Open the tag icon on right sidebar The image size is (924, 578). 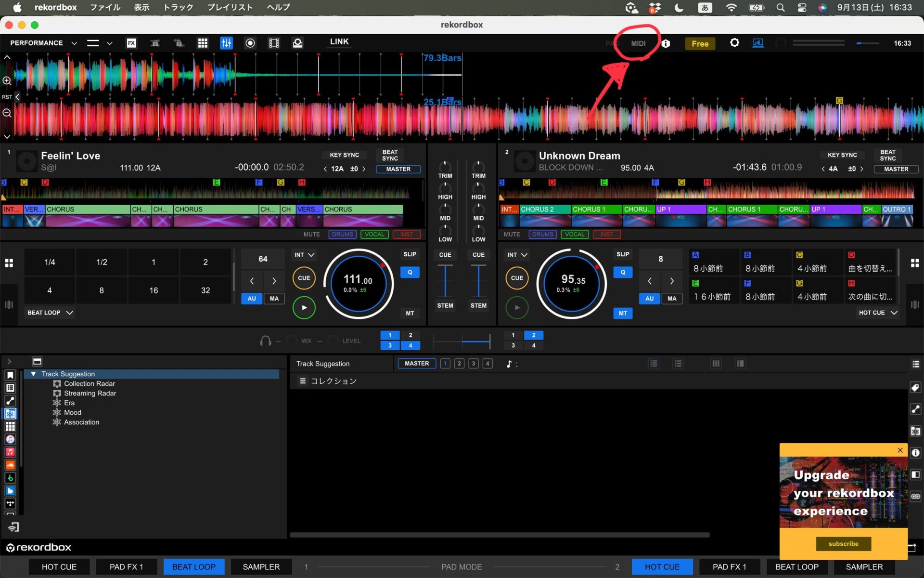click(915, 388)
